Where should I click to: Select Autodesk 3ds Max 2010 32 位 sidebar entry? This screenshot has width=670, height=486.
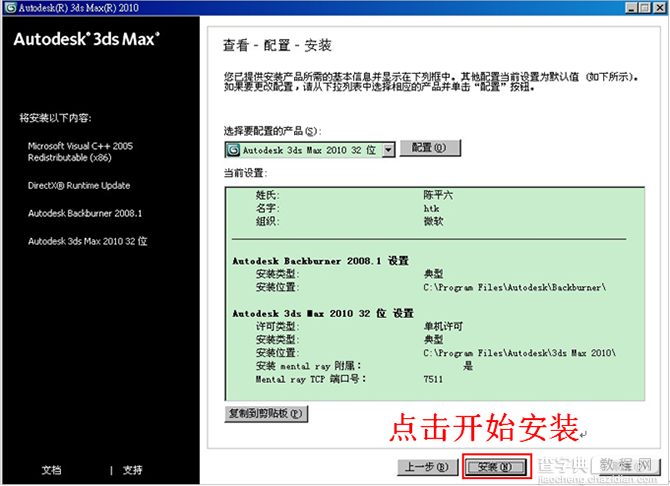click(x=88, y=241)
